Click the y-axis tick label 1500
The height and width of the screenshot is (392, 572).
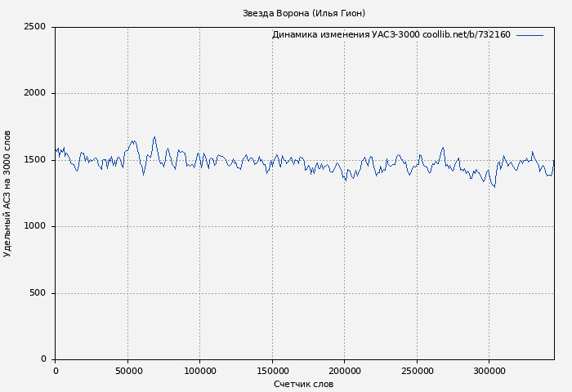coord(34,160)
